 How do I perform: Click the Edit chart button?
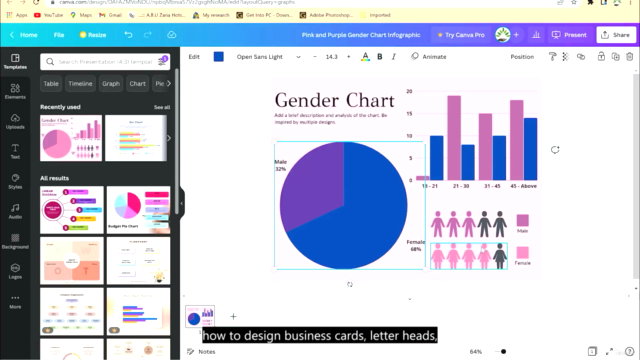(194, 57)
